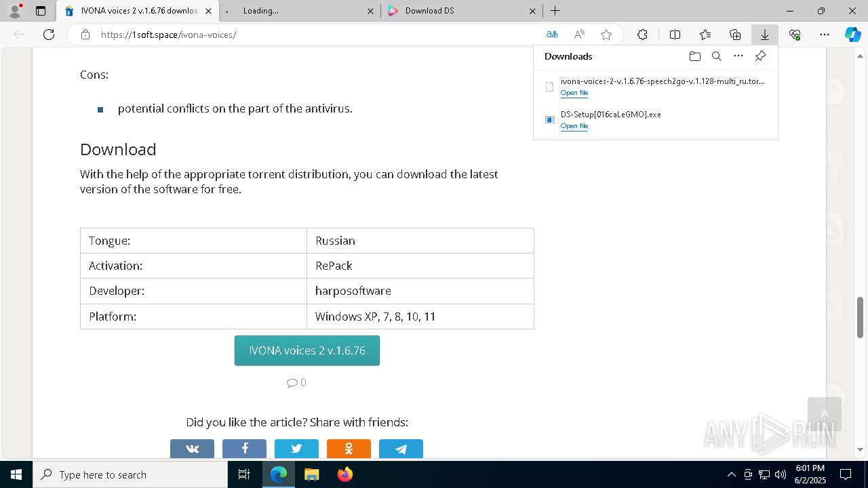This screenshot has height=488, width=868.
Task: Share article on Twitter
Action: pos(296,449)
